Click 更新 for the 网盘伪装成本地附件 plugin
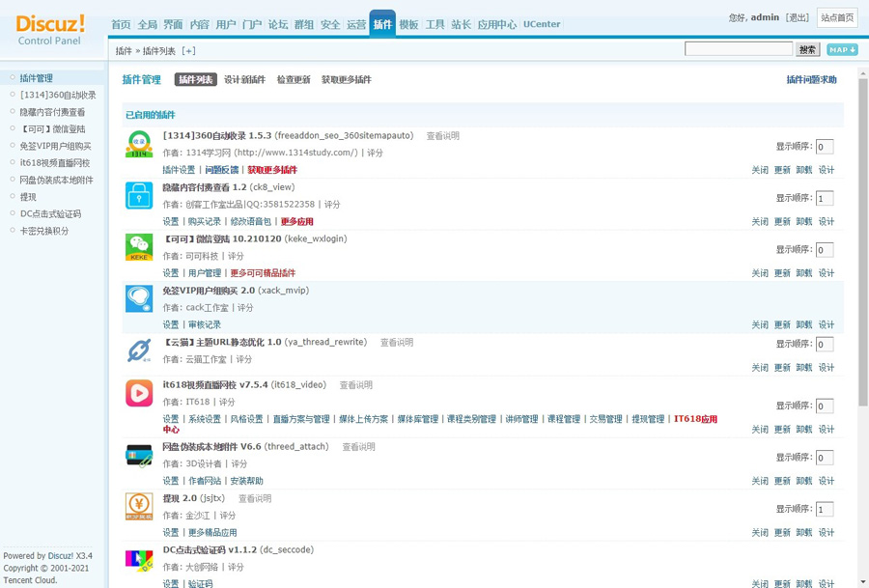The height and width of the screenshot is (588, 869). [782, 481]
